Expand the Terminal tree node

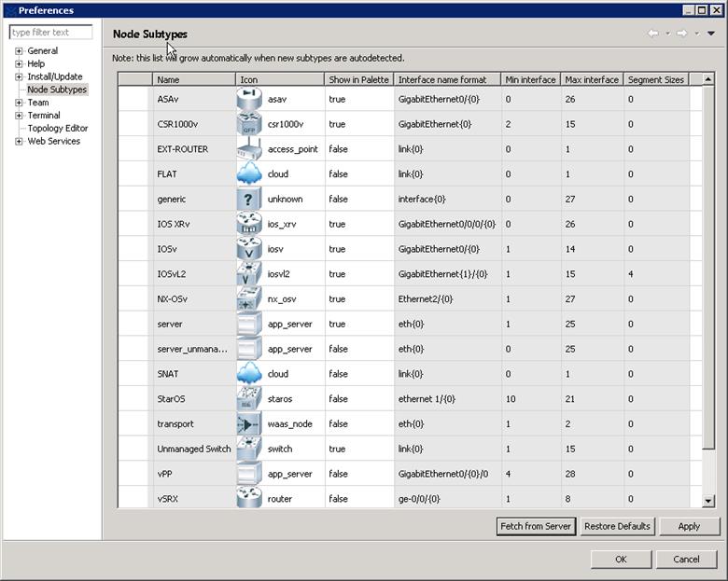point(19,116)
